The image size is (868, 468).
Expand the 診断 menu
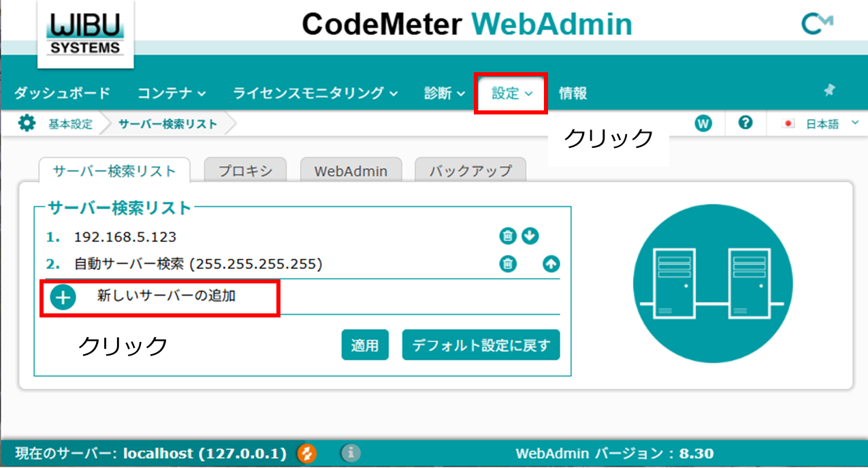coord(445,93)
